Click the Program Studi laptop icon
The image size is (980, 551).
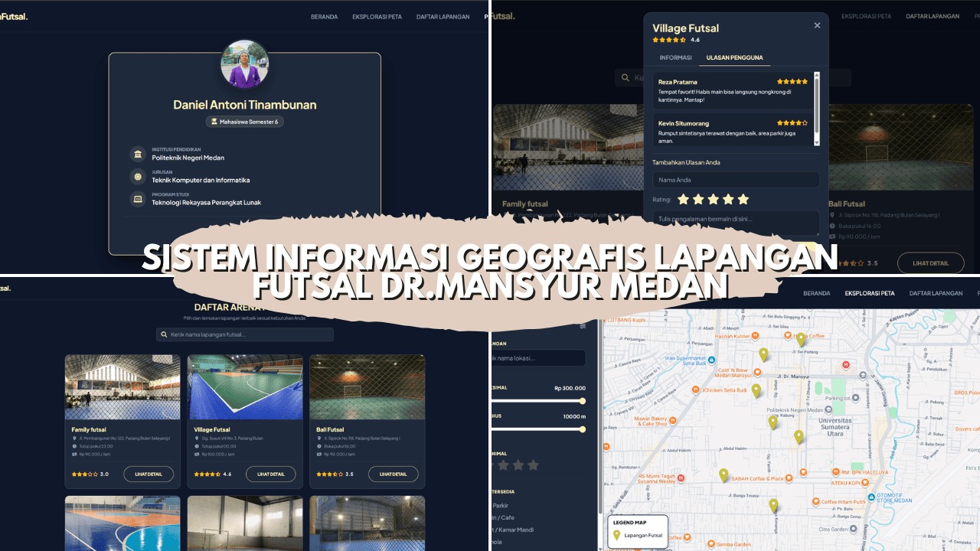[138, 199]
